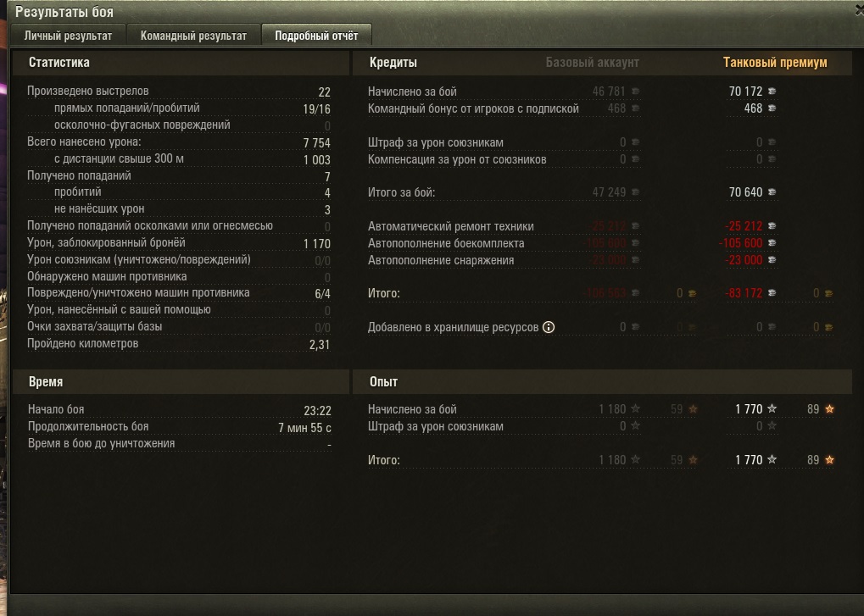Viewport: 864px width, 616px height.
Task: Open the Командный результат tab
Action: (x=193, y=36)
